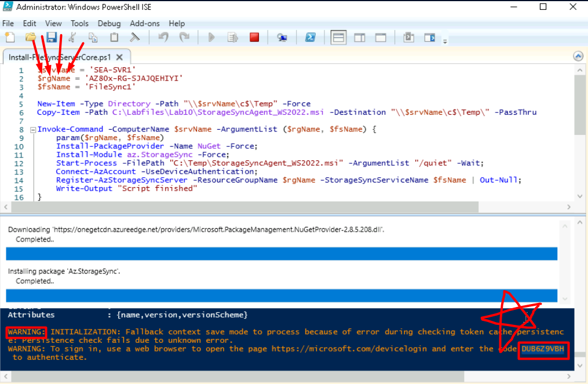The image size is (588, 384).
Task: Click "Script finished" string on line 15
Action: click(x=157, y=188)
